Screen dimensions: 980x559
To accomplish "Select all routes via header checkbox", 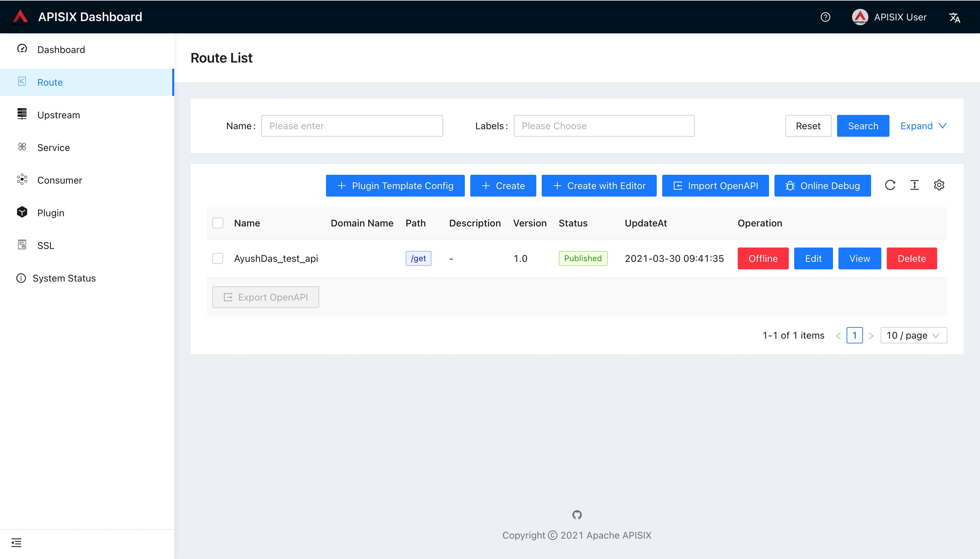I will (217, 223).
